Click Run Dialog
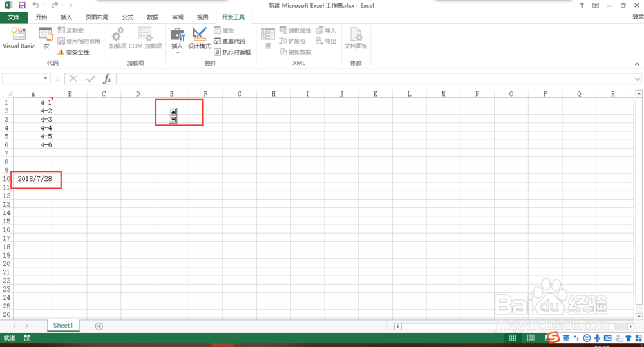 coord(232,52)
